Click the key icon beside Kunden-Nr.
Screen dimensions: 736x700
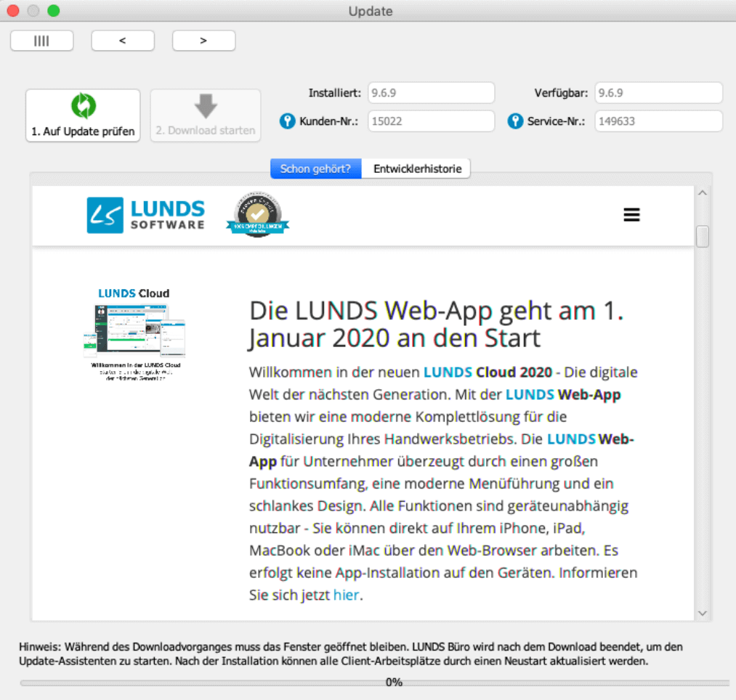(x=287, y=121)
